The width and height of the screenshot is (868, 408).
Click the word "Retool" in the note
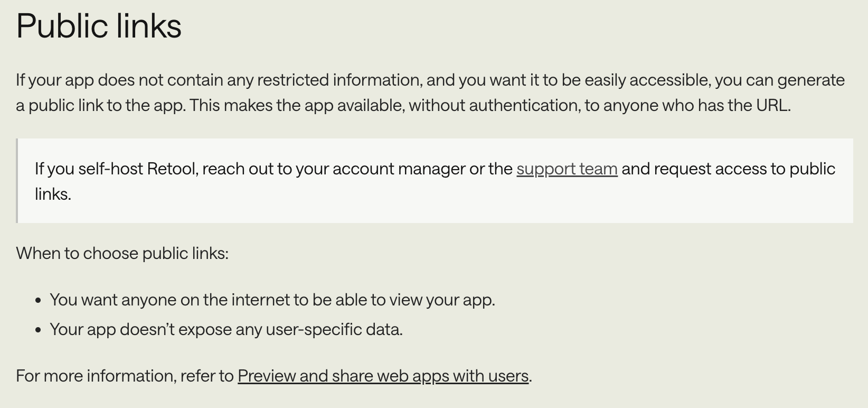point(172,169)
